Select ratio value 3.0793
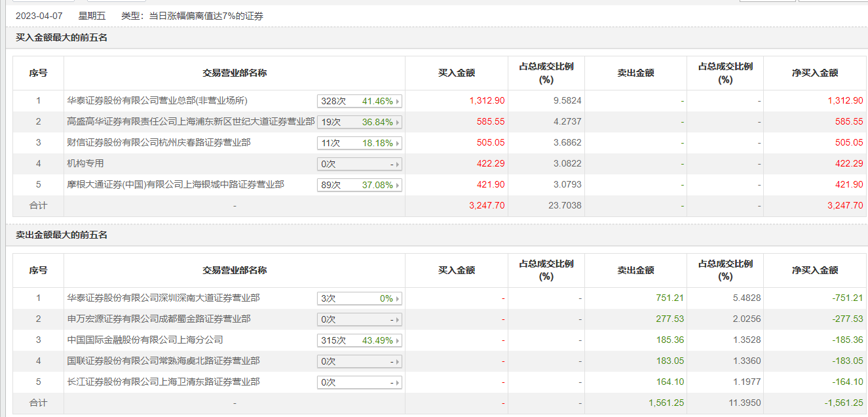 coord(566,185)
